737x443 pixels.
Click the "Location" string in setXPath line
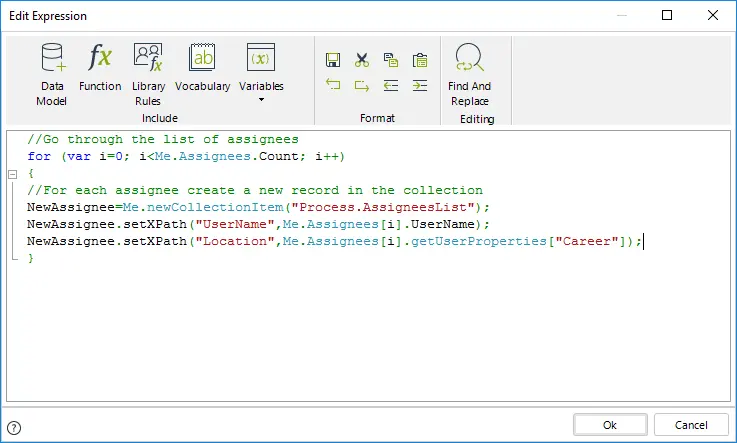pos(235,241)
